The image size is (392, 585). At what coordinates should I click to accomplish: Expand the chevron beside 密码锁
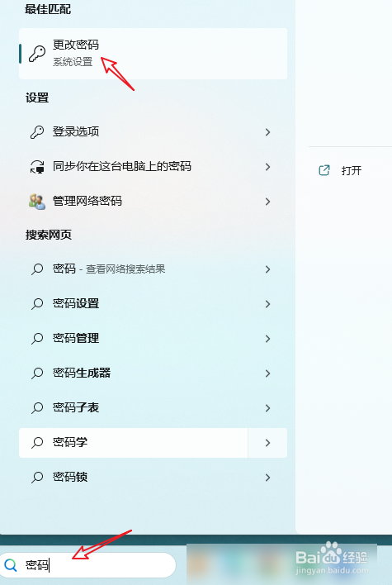tap(267, 478)
